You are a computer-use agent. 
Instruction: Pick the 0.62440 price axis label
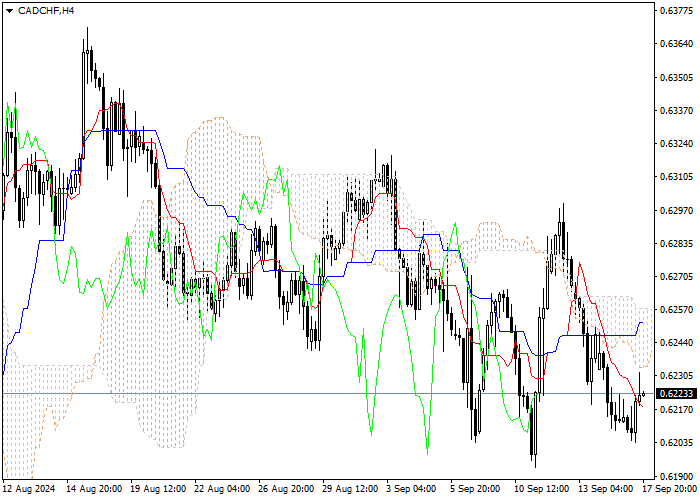tap(676, 343)
